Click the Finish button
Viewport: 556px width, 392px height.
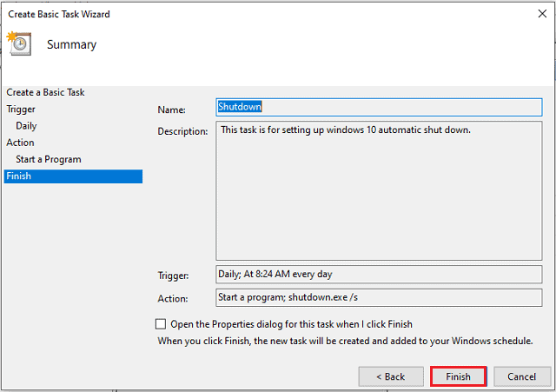click(x=458, y=376)
